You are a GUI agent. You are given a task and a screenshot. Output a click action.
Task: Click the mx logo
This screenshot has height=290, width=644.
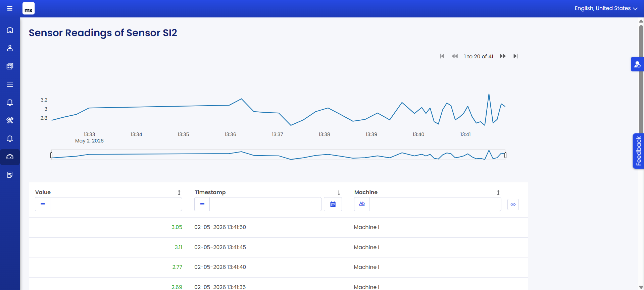(29, 8)
